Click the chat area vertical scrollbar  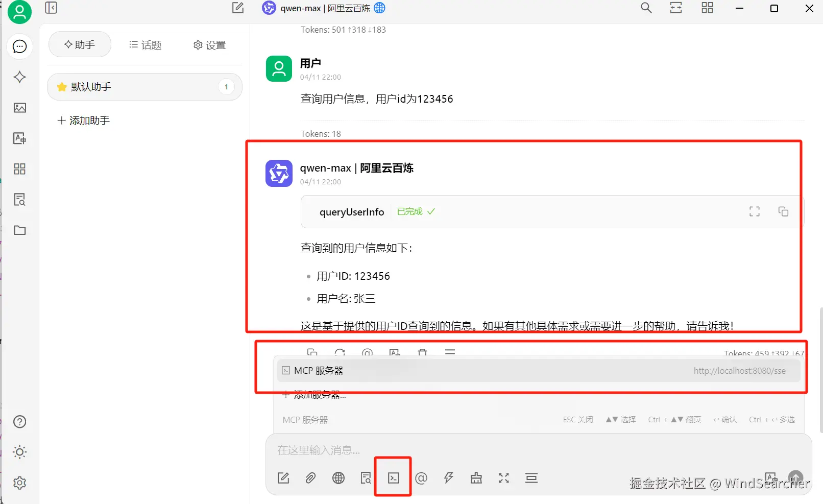820,370
